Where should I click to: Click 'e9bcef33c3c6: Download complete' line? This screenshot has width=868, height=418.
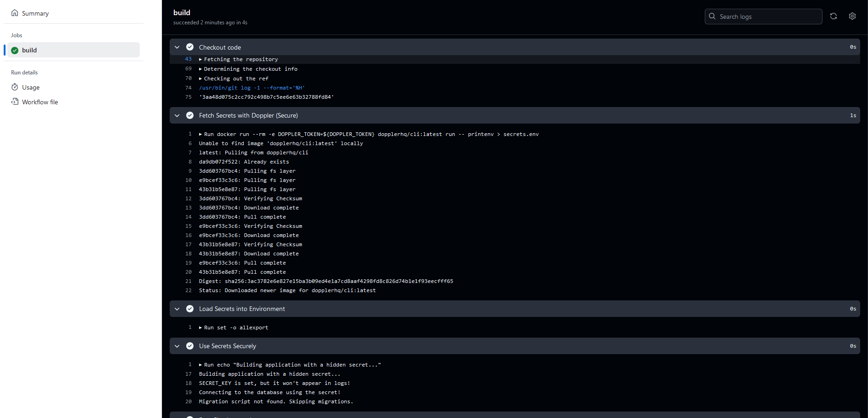pyautogui.click(x=249, y=235)
